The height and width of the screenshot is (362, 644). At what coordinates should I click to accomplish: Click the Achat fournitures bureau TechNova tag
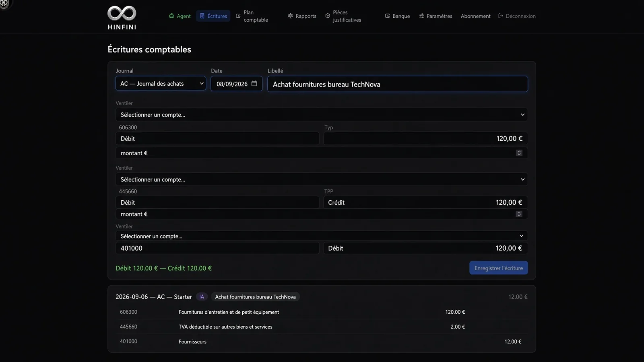click(x=255, y=297)
